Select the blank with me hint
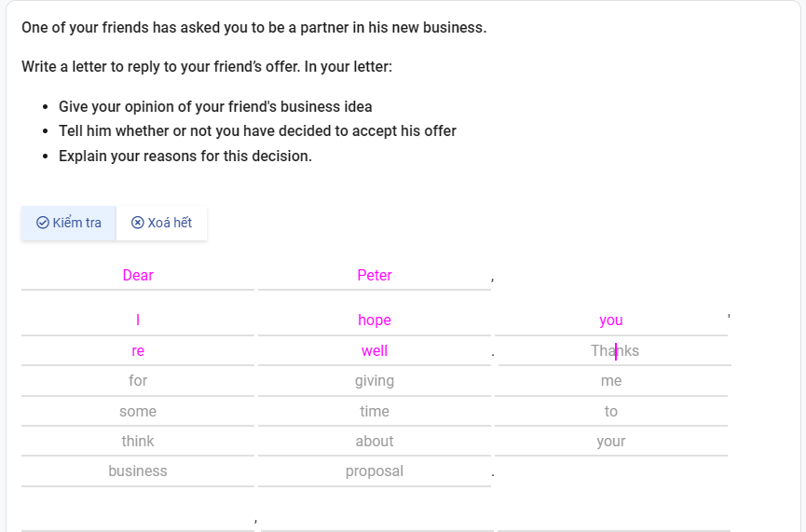The width and height of the screenshot is (806, 532). pos(610,381)
